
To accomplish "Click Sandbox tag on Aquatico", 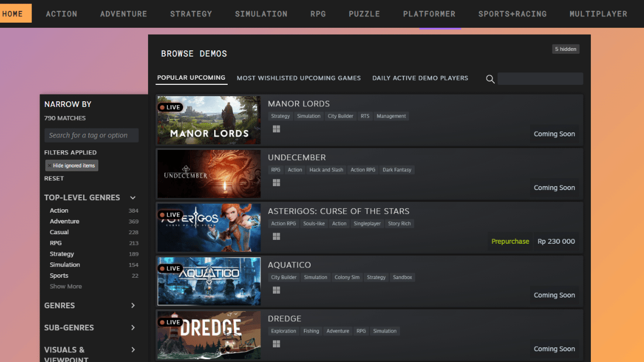I will coord(402,277).
